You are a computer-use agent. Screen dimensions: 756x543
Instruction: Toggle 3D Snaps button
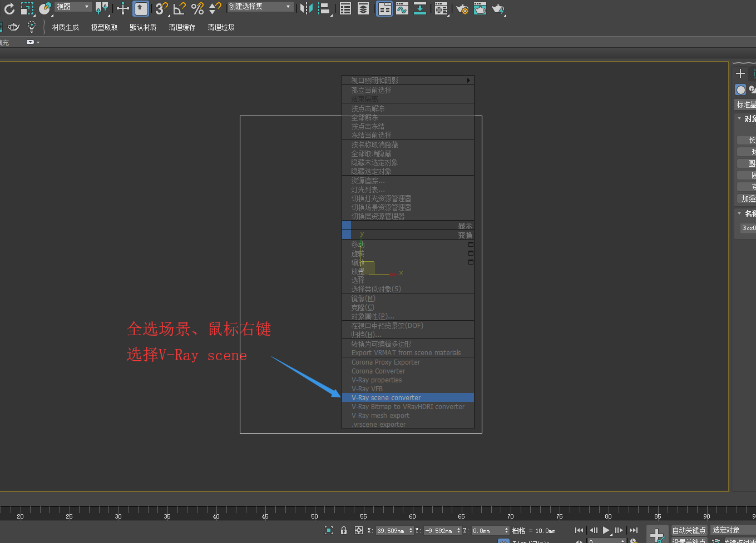coord(161,8)
